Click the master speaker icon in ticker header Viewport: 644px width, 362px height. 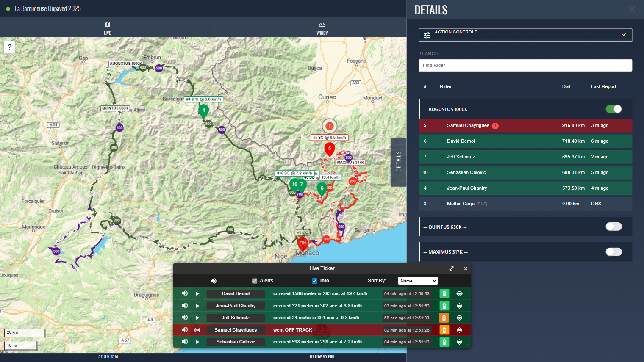[x=214, y=281]
